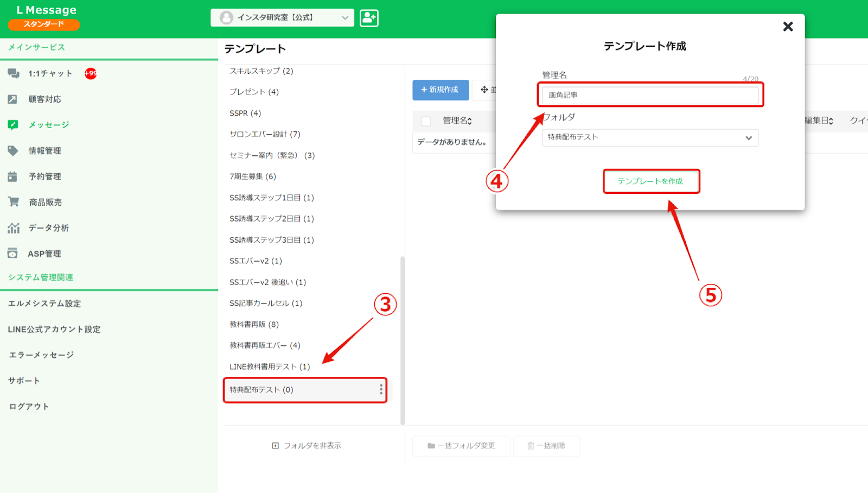Select the LINE教科書用テスト (1) folder
Viewport: 868px width, 493px height.
point(270,366)
